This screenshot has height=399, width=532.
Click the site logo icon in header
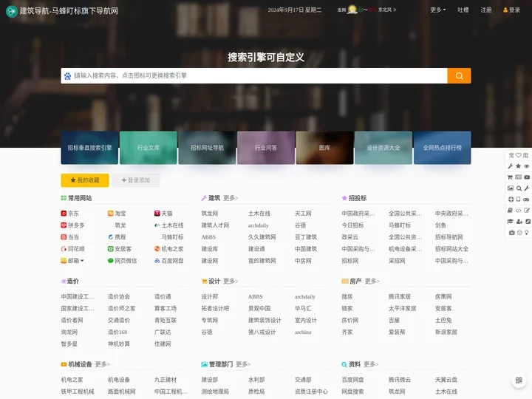pyautogui.click(x=12, y=11)
